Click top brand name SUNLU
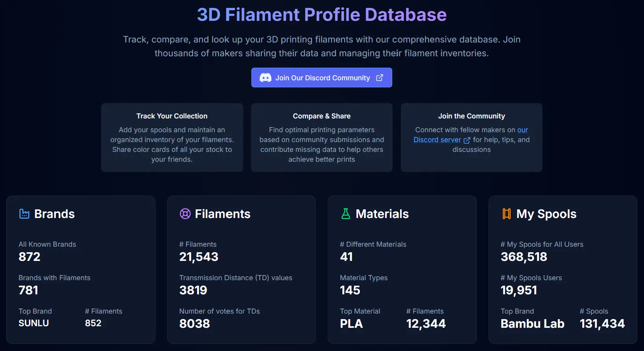Image resolution: width=644 pixels, height=351 pixels. (34, 323)
